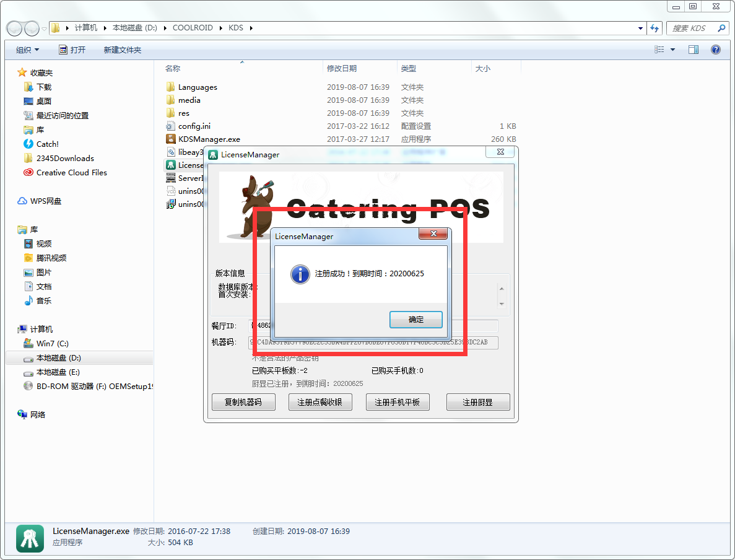Screen dimensions: 735x560
Task: Open 腾讯视频 in the libraries list
Action: pyautogui.click(x=51, y=258)
